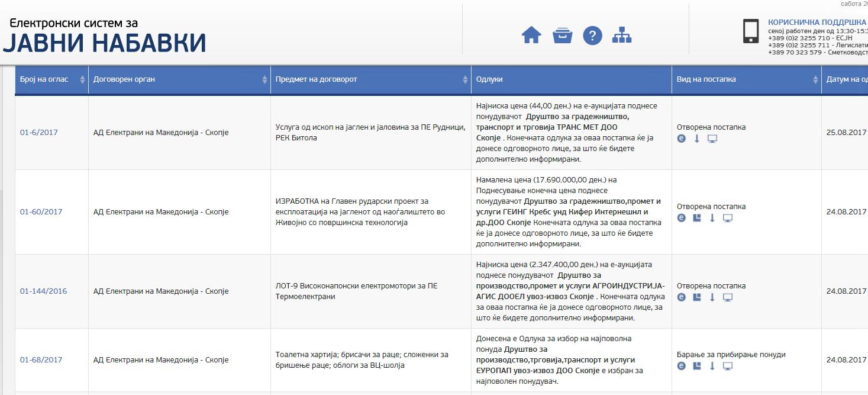Sort by Договорен орган column arrows
This screenshot has height=395, width=868.
[264, 79]
